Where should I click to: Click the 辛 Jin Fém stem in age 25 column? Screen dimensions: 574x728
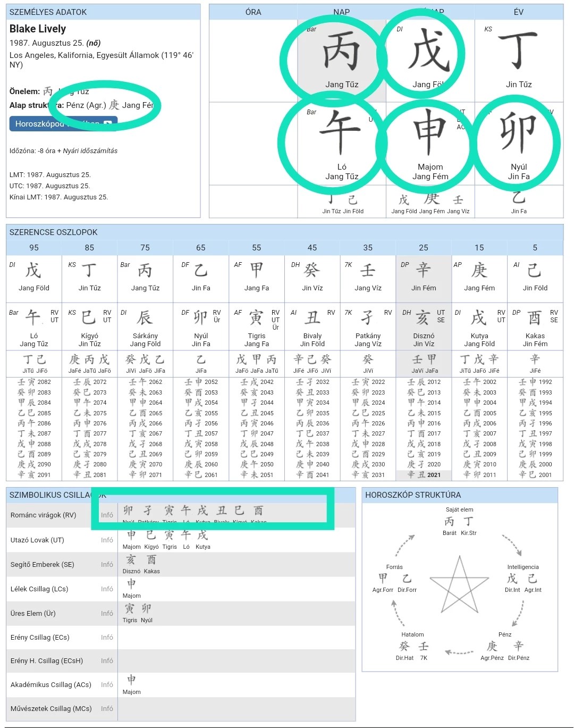point(424,270)
